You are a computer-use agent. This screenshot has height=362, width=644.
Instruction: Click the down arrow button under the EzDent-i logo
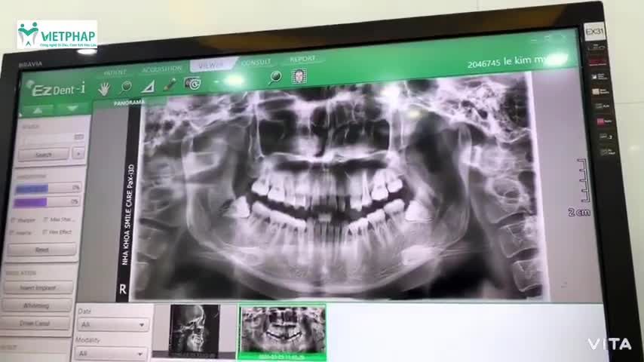[x=72, y=108]
